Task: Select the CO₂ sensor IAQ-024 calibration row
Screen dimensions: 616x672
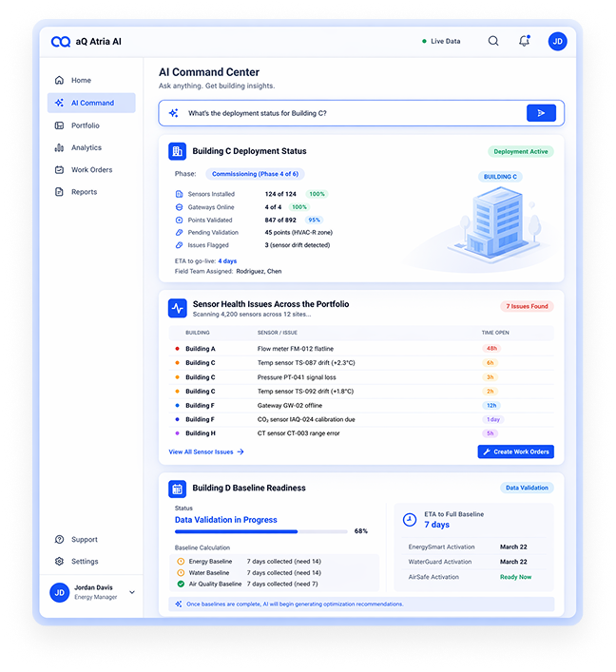Action: (361, 419)
